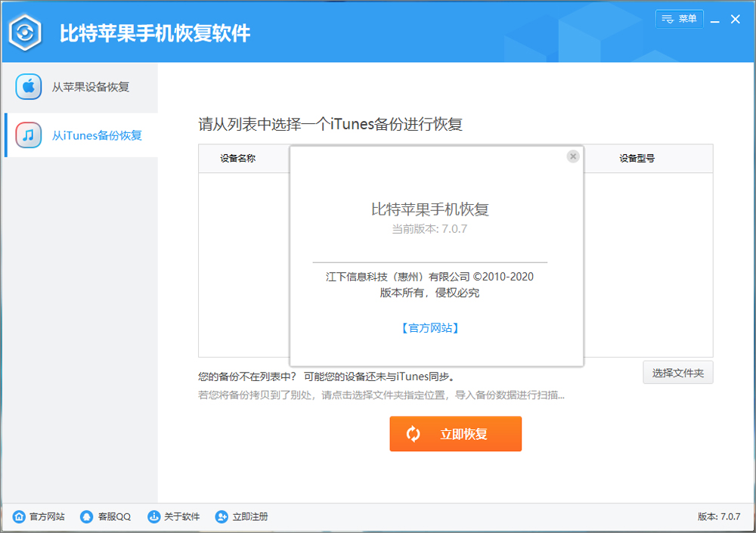The width and height of the screenshot is (756, 533).
Task: Click the 设备型号 column header
Action: 637,158
